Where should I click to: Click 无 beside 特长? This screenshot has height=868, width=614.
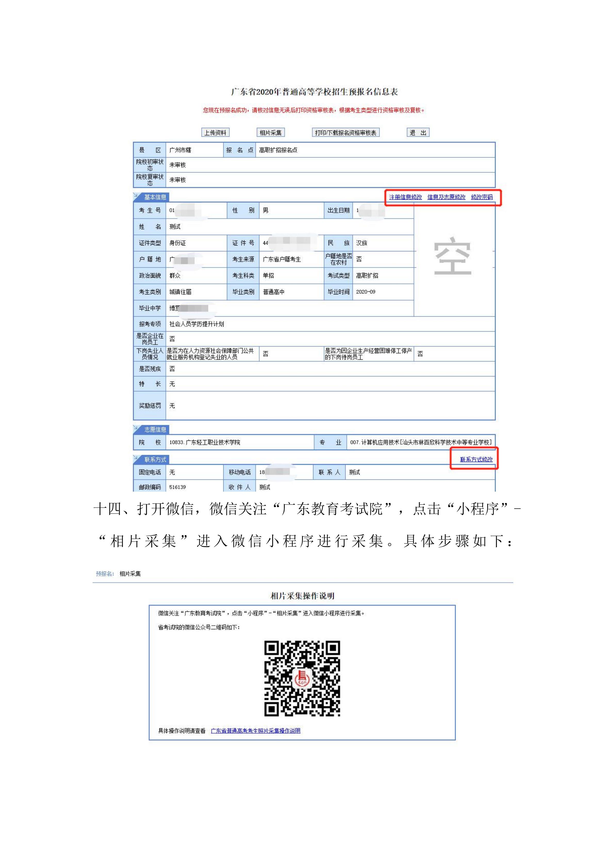click(172, 384)
